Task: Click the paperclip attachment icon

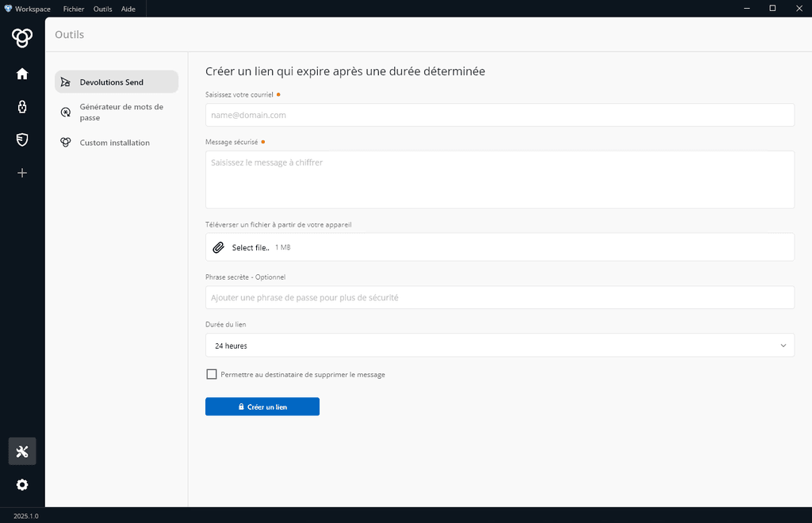Action: [219, 248]
